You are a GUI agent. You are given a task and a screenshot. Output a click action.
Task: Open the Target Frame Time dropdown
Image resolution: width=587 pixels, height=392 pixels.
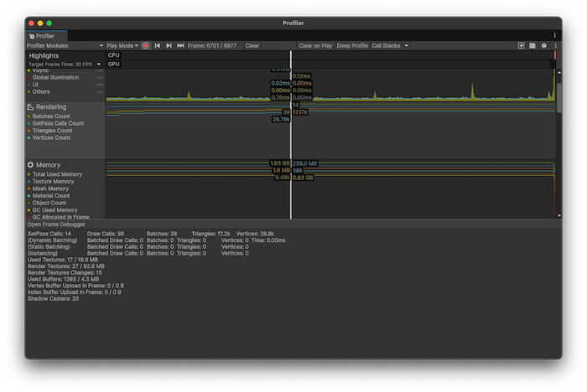tap(65, 64)
